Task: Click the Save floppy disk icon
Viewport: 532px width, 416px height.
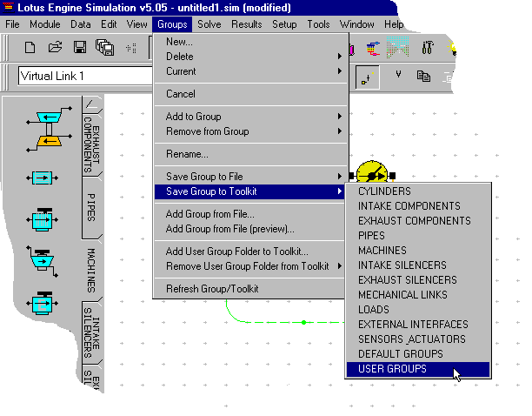Action: (80, 47)
